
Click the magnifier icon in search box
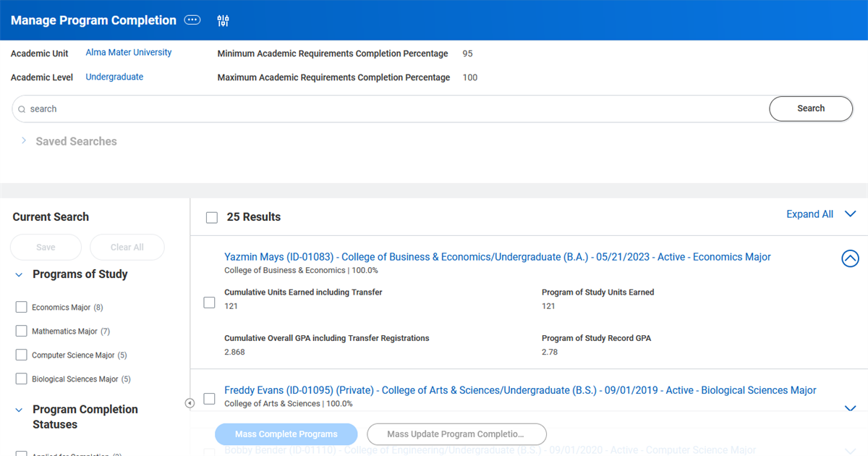point(22,109)
